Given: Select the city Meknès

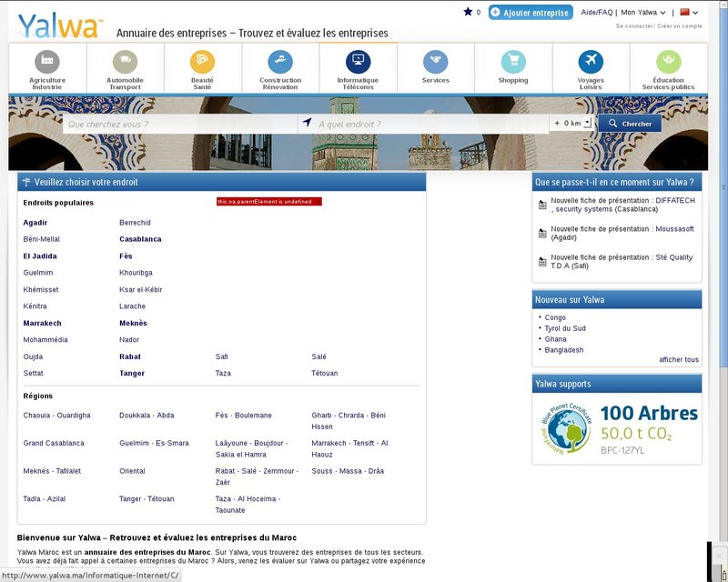Looking at the screenshot, I should click(133, 323).
